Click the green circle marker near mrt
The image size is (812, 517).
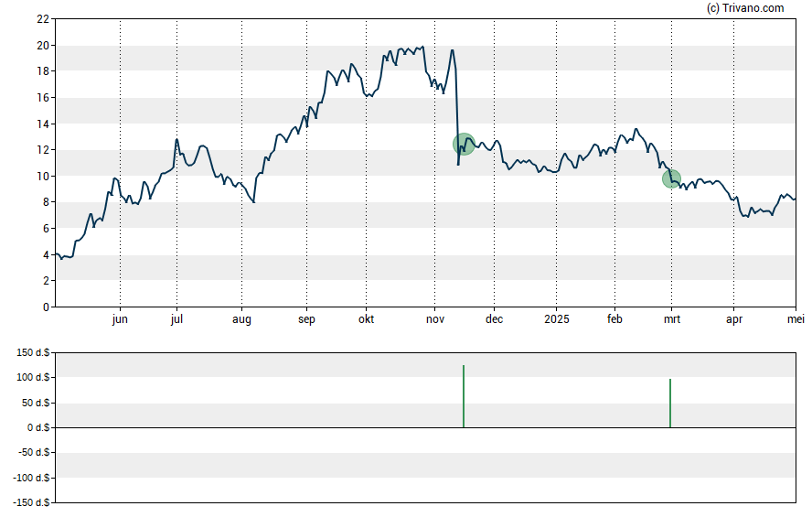pos(672,179)
